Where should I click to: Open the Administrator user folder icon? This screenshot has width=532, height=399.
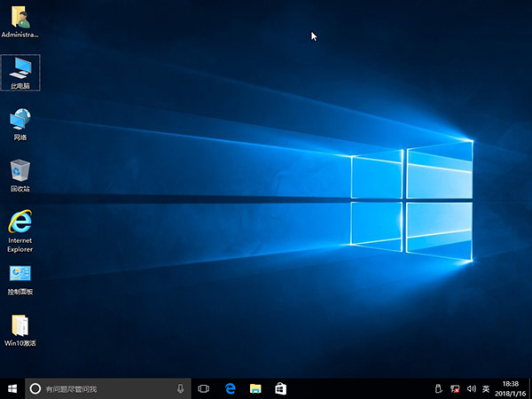(20, 18)
